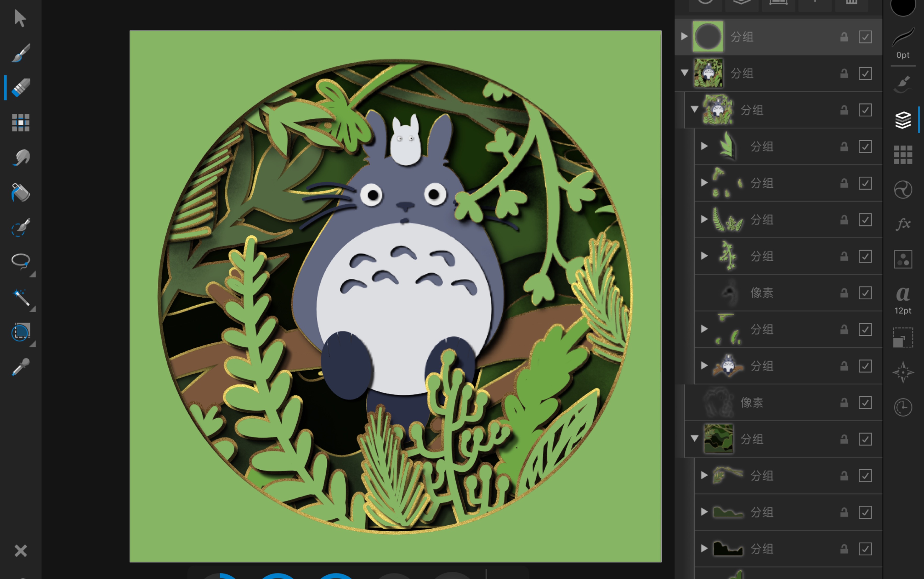Lock the Totoro-on-branch 分组 layer
The width and height of the screenshot is (924, 579).
pos(844,366)
